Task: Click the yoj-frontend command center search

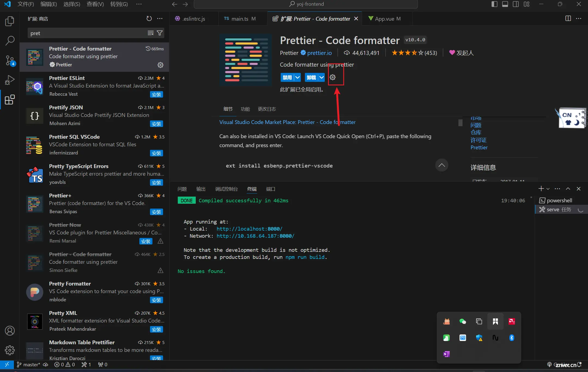Action: [306, 4]
